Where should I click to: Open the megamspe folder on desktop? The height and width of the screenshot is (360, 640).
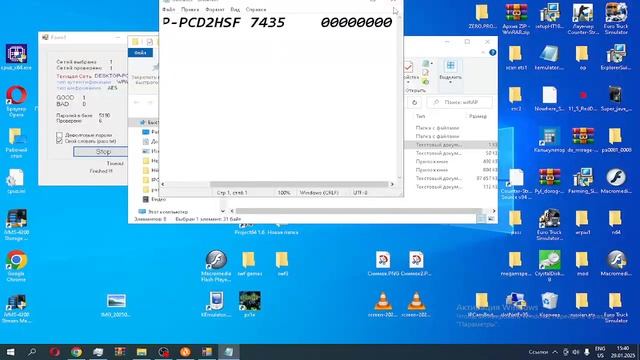(516, 264)
